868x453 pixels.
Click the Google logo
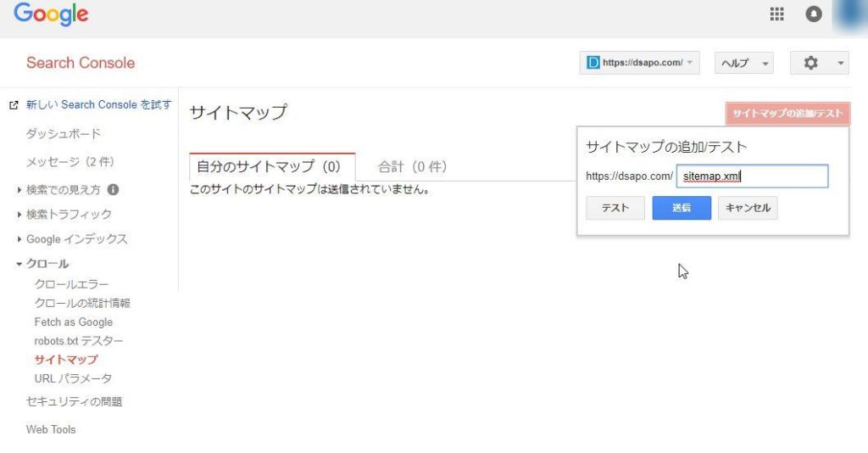[x=51, y=14]
